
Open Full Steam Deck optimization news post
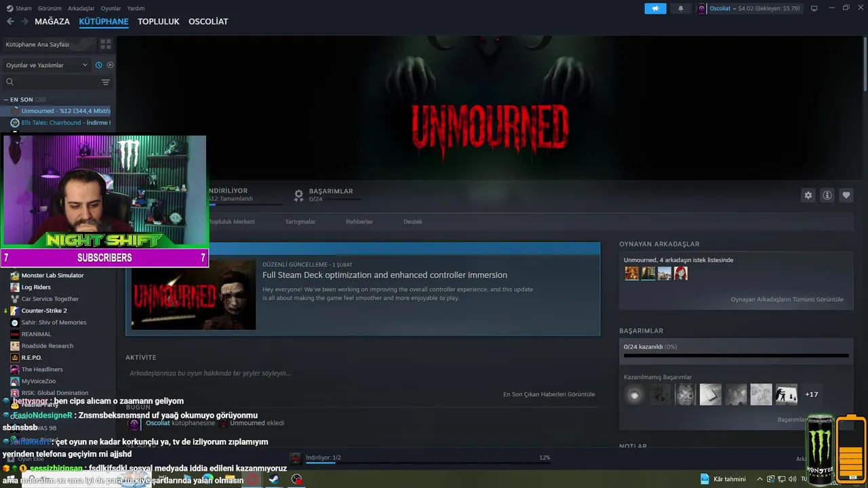point(384,275)
